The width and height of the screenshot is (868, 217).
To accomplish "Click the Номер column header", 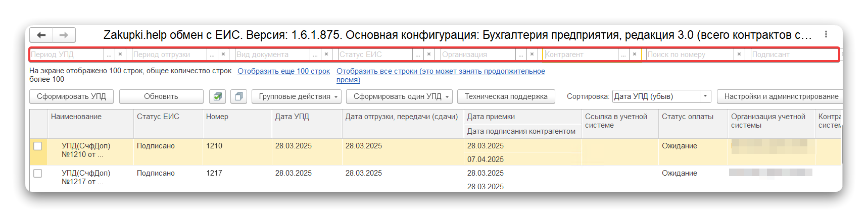I will click(x=237, y=124).
